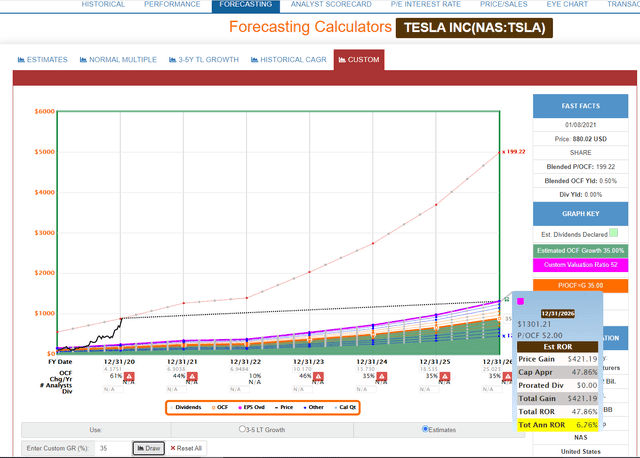Open the FORECASTING top navigation tab
Viewport: 640px width, 458px height.
click(x=246, y=5)
